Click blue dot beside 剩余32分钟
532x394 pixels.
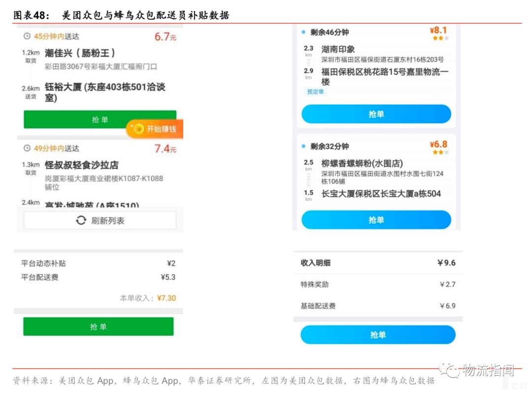(x=303, y=146)
